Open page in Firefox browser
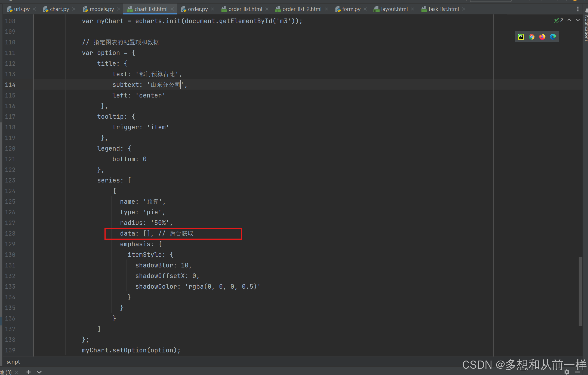This screenshot has height=375, width=588. [542, 37]
